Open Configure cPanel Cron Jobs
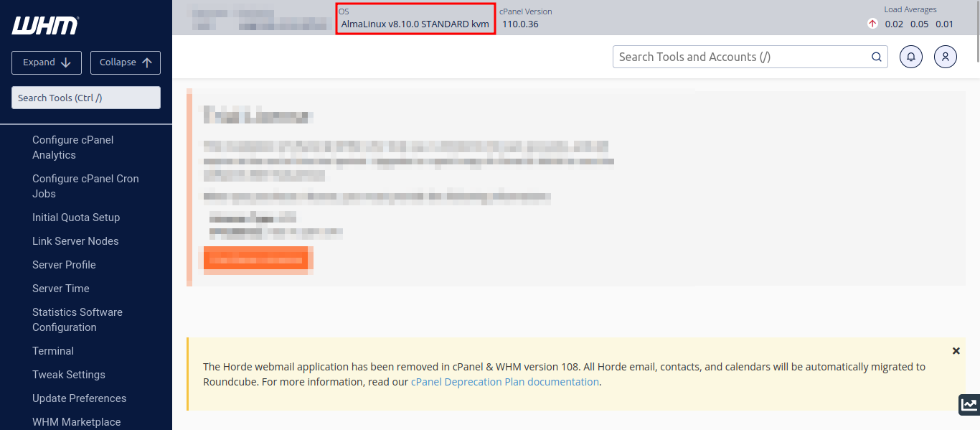980x430 pixels. pos(85,186)
